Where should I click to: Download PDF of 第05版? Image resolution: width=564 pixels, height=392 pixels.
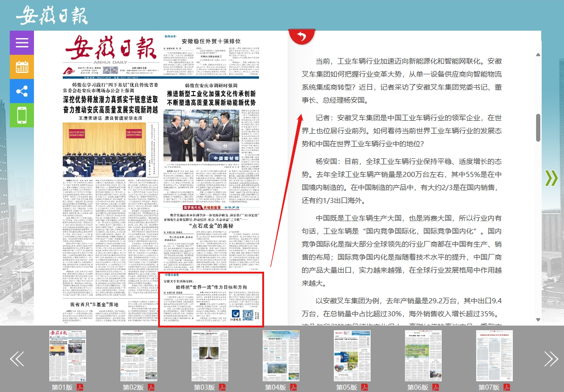365,387
